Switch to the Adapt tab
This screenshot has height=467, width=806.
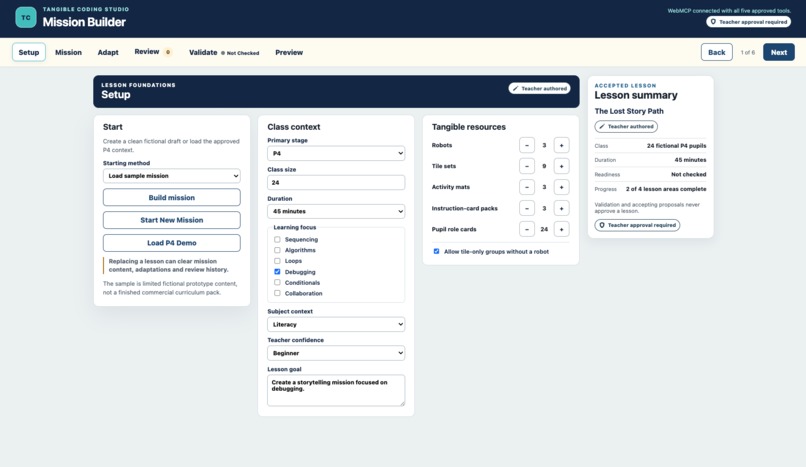tap(108, 52)
